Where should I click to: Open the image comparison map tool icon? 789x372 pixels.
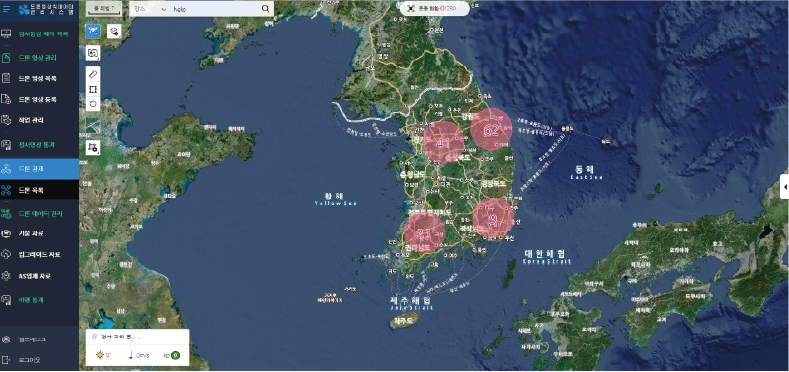click(x=93, y=53)
